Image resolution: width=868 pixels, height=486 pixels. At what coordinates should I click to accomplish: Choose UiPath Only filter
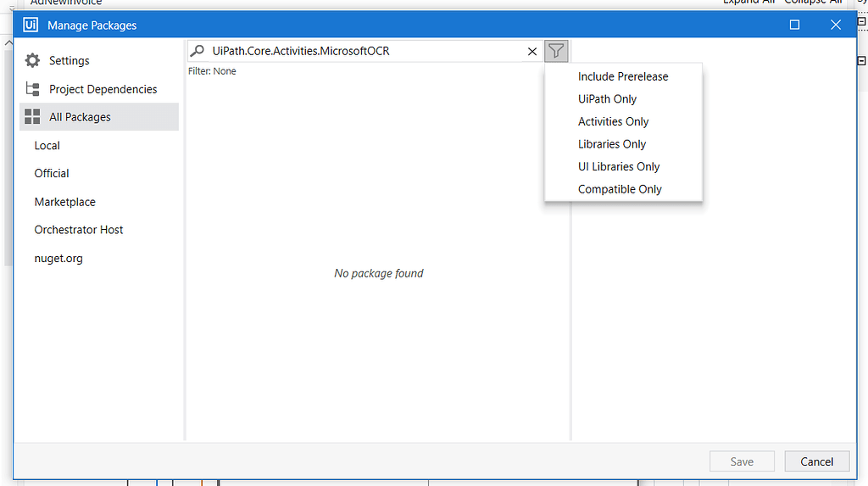point(623,98)
